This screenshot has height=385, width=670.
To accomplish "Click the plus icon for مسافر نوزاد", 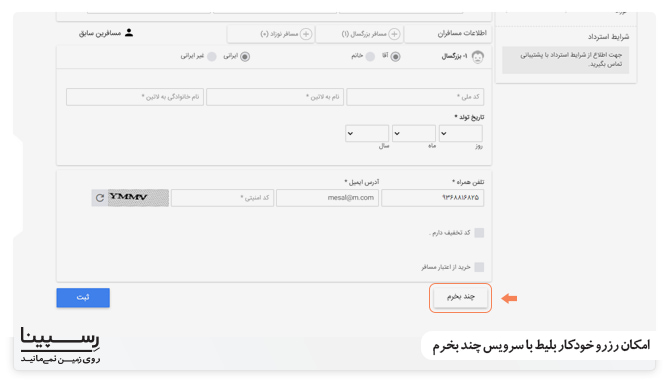I will pyautogui.click(x=306, y=34).
